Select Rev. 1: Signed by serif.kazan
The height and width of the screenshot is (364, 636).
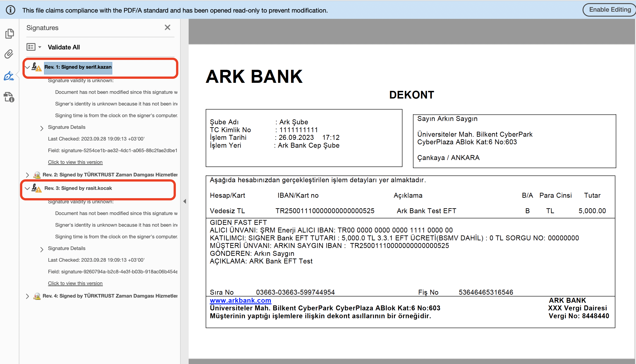(78, 67)
